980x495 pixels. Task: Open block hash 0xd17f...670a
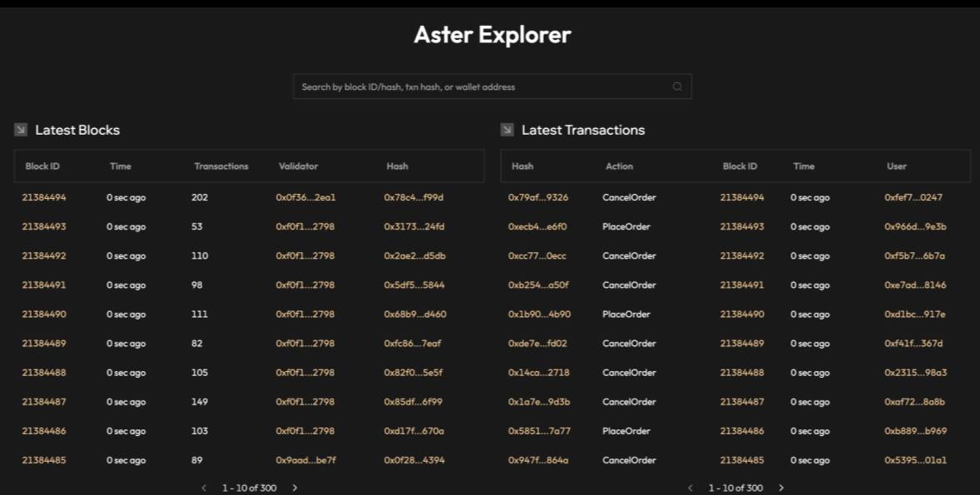coord(413,431)
